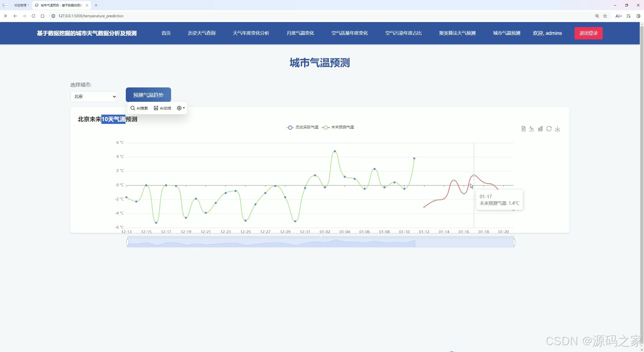Screen dimensions: 644x352
Task: Open the 标签管理 tab manager dropdown
Action: pyautogui.click(x=21, y=5)
